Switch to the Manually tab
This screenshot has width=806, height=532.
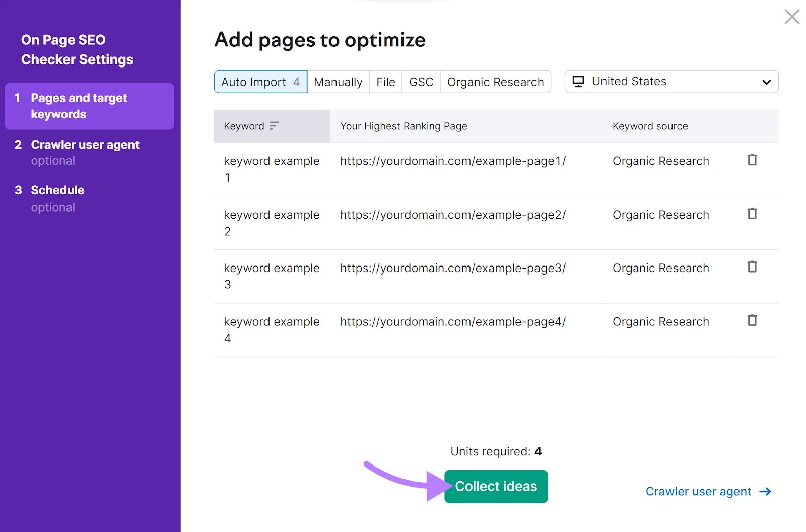tap(338, 81)
